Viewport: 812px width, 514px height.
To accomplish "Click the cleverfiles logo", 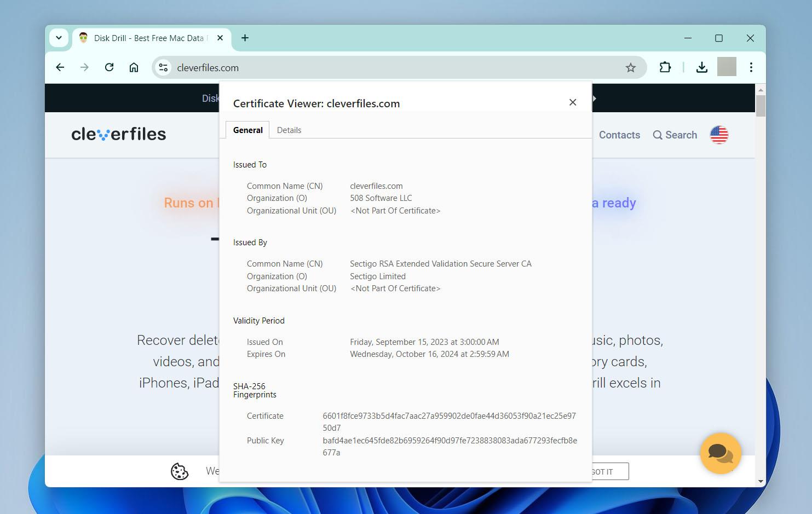I will (x=118, y=134).
